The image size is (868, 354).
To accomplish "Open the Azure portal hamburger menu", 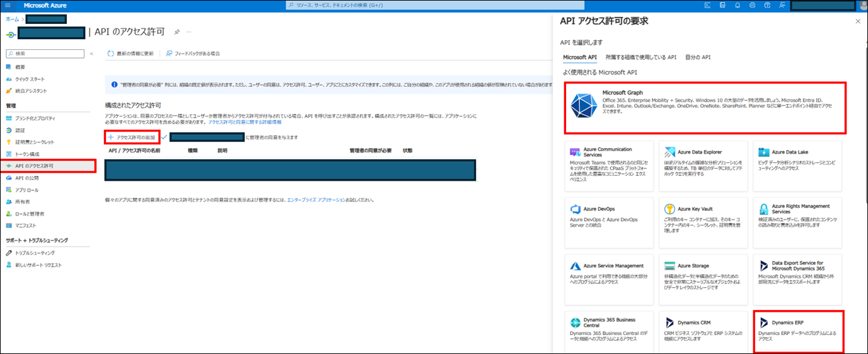I will click(8, 5).
